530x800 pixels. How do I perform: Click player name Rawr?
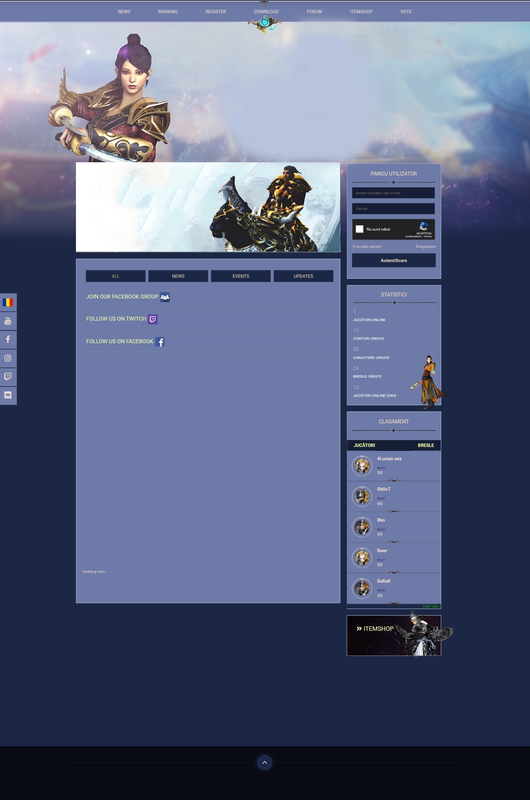[x=382, y=551]
